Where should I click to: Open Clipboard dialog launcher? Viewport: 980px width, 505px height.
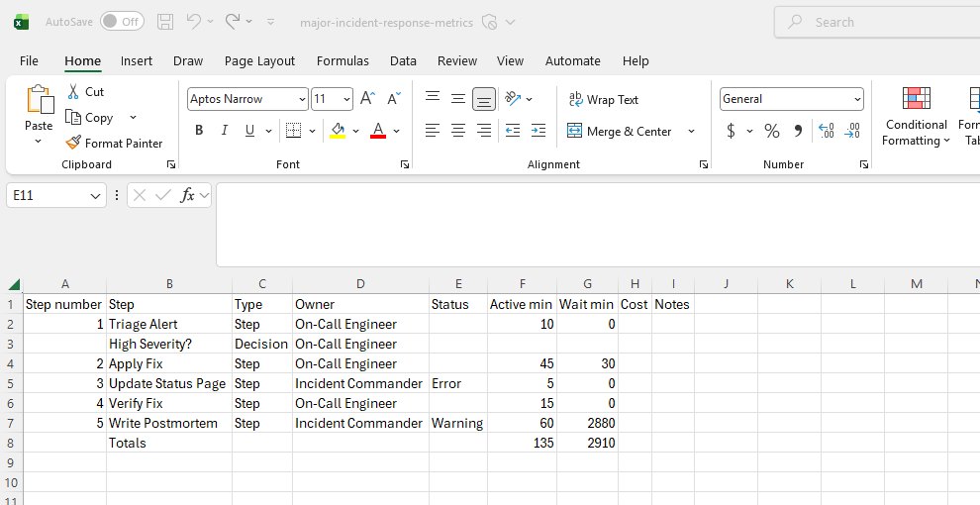(x=171, y=164)
